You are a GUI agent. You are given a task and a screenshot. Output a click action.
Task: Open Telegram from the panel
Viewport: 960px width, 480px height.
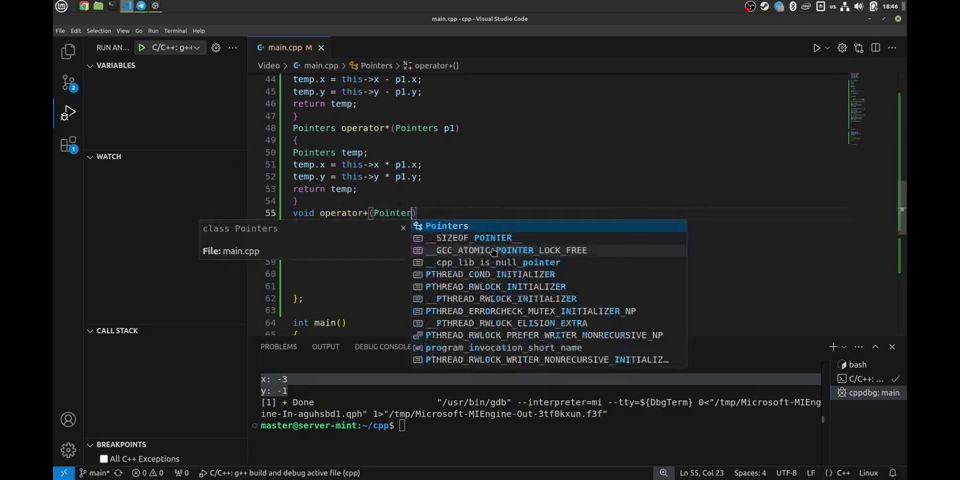click(x=141, y=6)
